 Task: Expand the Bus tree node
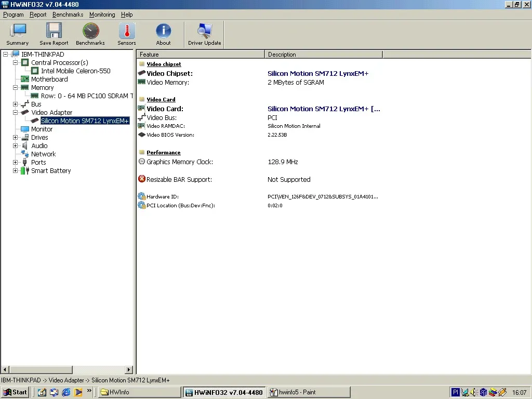click(x=15, y=104)
